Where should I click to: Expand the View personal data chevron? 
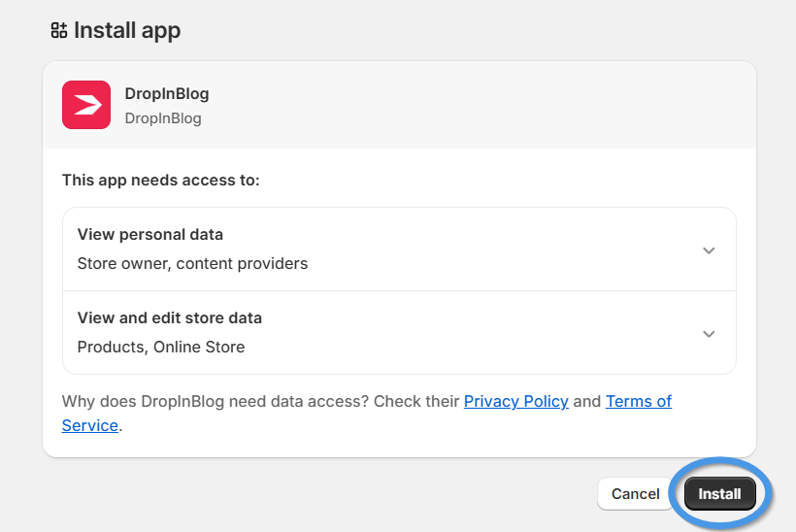point(709,250)
